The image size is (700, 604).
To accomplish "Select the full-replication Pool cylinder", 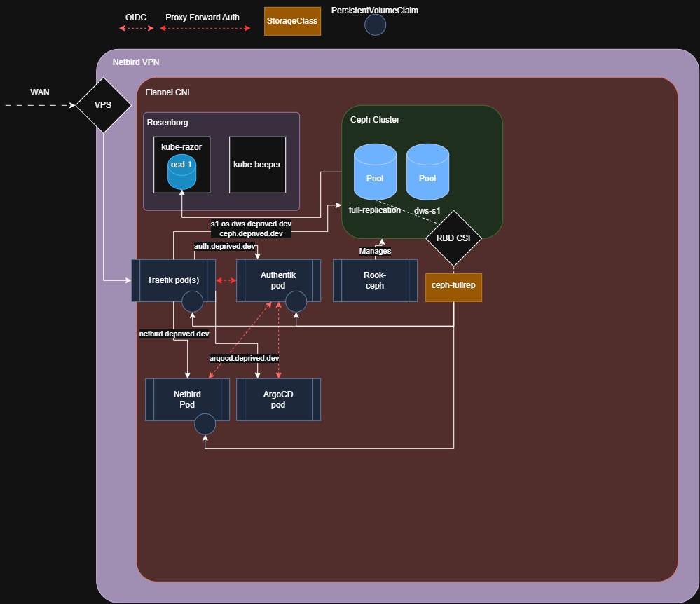I will [375, 172].
